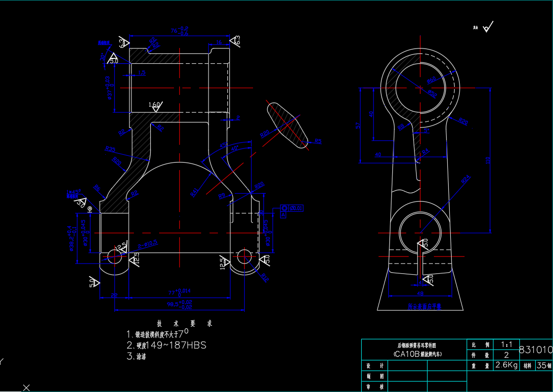Select the hatched oval cross-section view
The height and width of the screenshot is (392, 553).
click(287, 126)
